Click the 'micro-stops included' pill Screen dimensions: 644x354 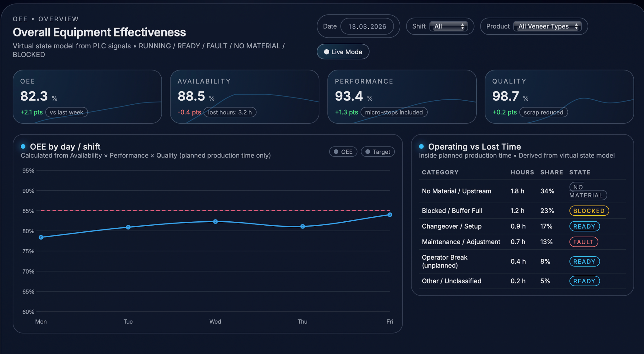pos(394,113)
